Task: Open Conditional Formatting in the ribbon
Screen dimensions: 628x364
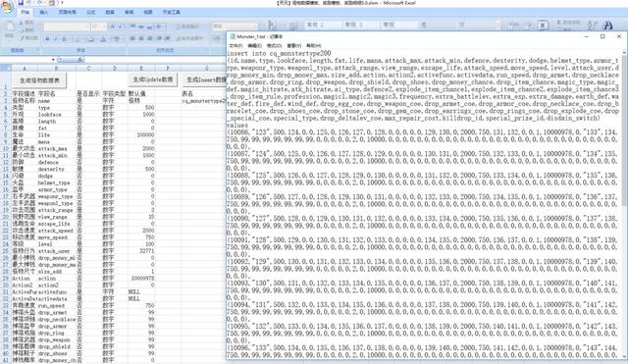Action: pos(273,26)
